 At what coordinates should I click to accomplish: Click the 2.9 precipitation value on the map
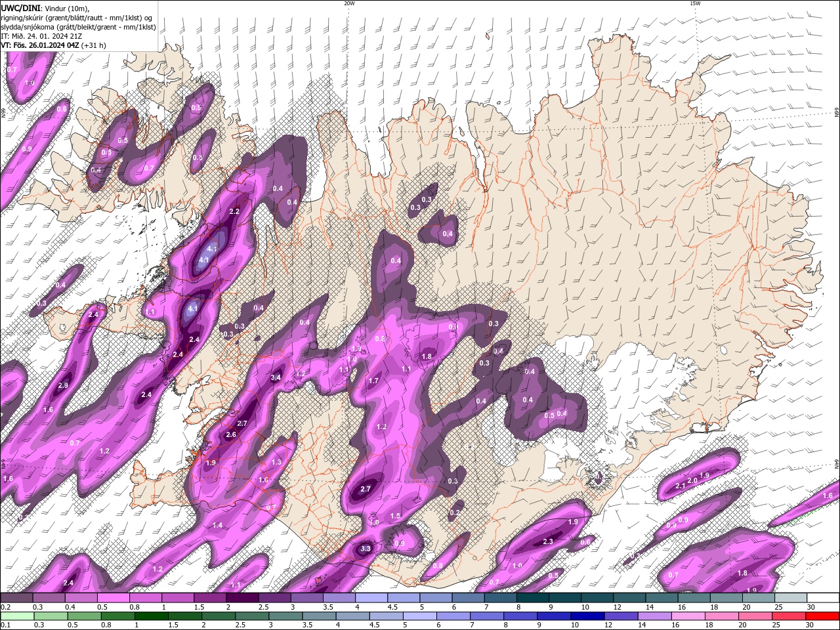(63, 385)
